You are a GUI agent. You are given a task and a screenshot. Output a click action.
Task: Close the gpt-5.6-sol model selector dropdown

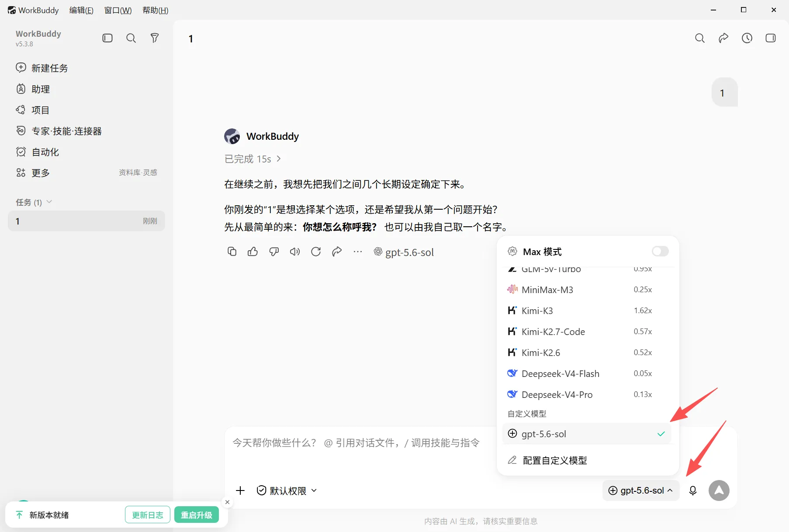tap(641, 491)
